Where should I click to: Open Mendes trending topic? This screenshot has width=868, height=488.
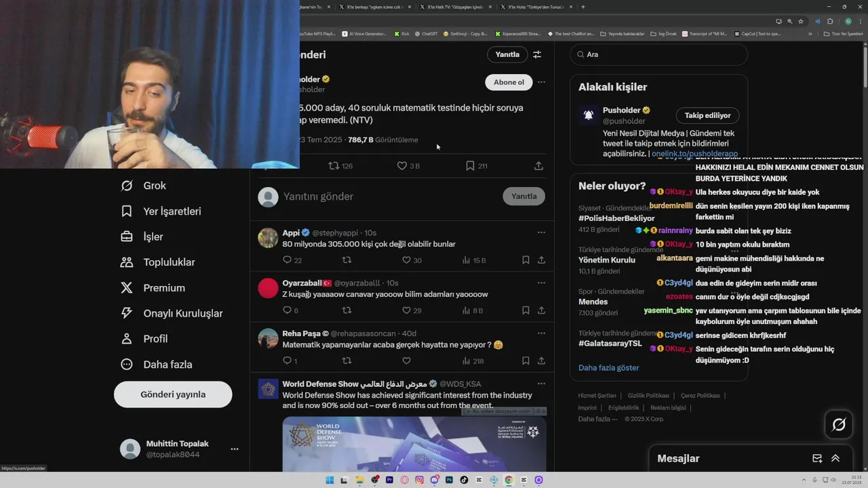(593, 302)
